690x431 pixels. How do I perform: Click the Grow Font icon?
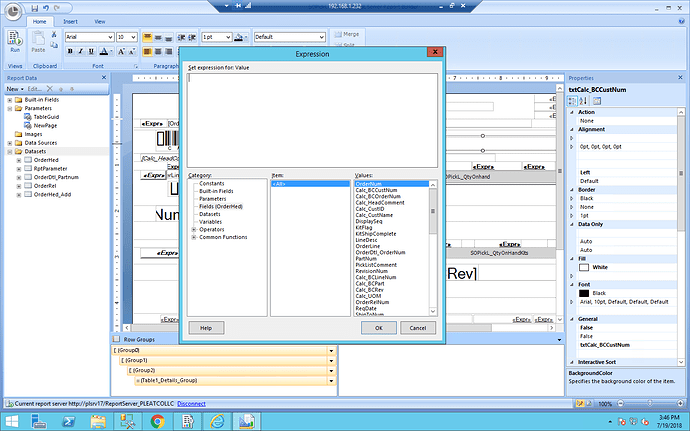[121, 52]
